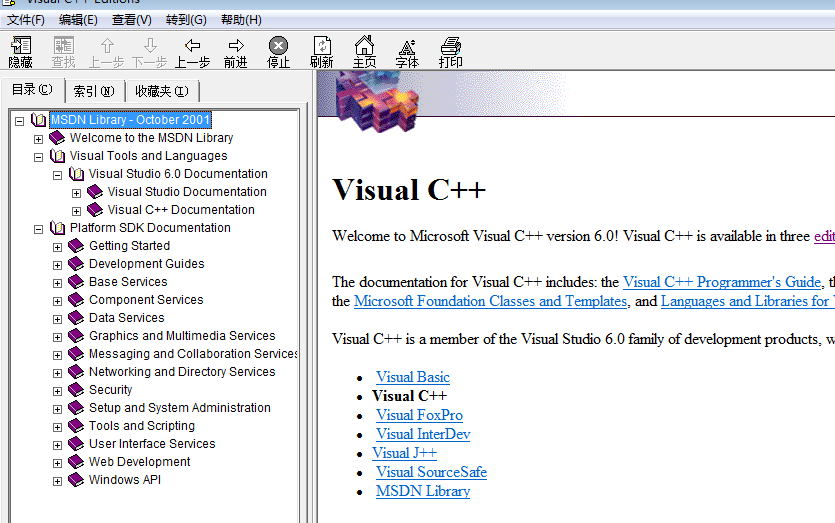Click the book icon beside Development Guides
The width and height of the screenshot is (835, 523).
click(x=76, y=264)
